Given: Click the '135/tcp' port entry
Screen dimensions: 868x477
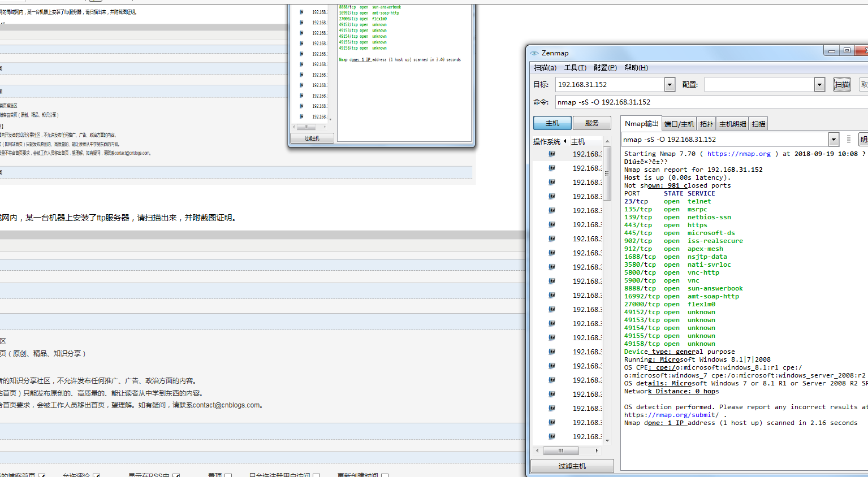Looking at the screenshot, I should [638, 209].
